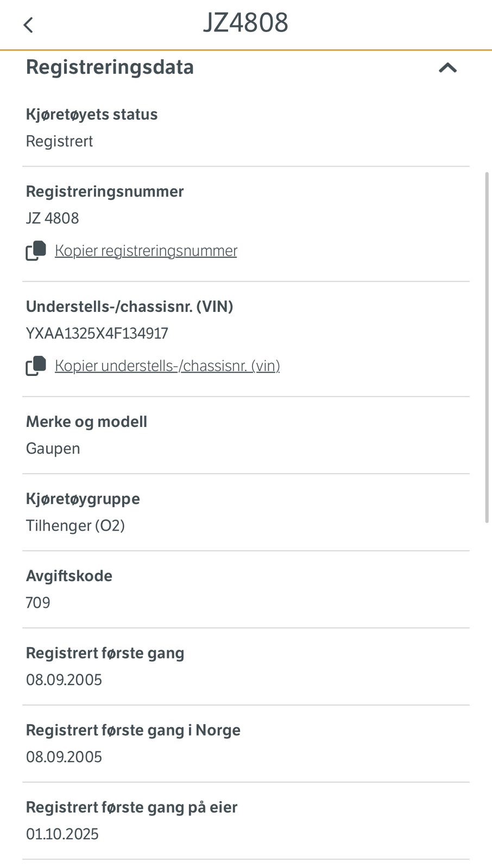This screenshot has width=492, height=868.
Task: Open the Kopier registreringsnummer link
Action: pyautogui.click(x=146, y=251)
